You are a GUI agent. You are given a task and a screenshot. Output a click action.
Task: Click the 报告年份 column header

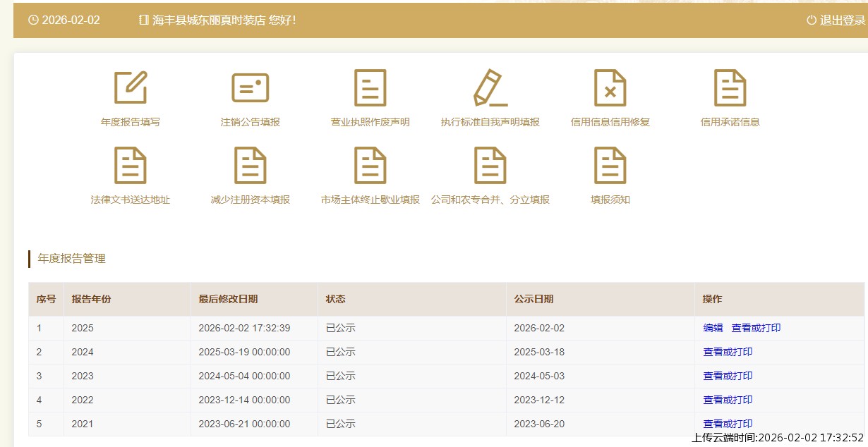[x=91, y=299]
